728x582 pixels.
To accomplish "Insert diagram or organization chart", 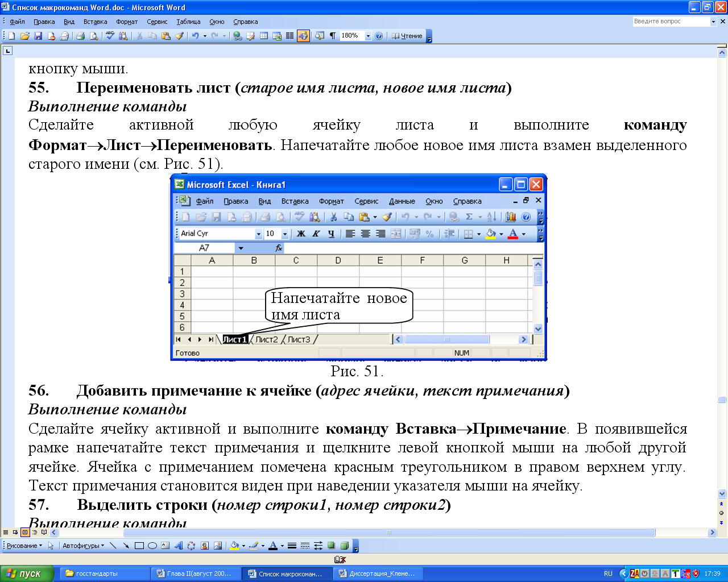I will 191,546.
